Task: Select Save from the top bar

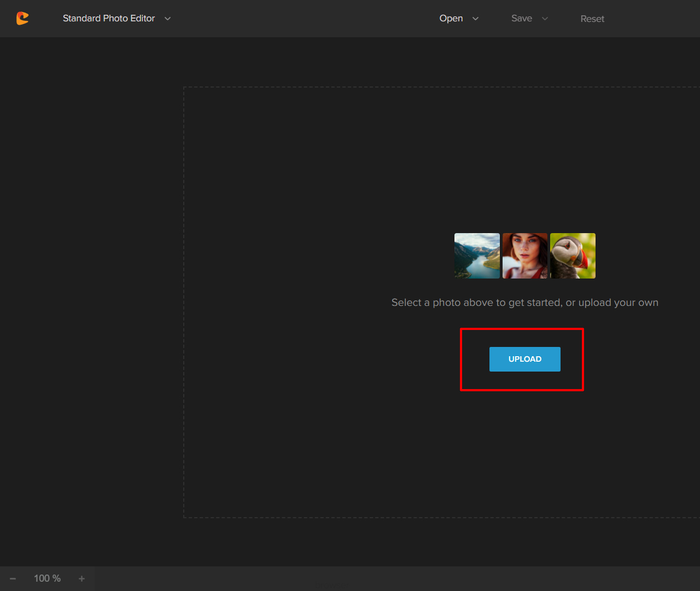Action: pos(521,18)
